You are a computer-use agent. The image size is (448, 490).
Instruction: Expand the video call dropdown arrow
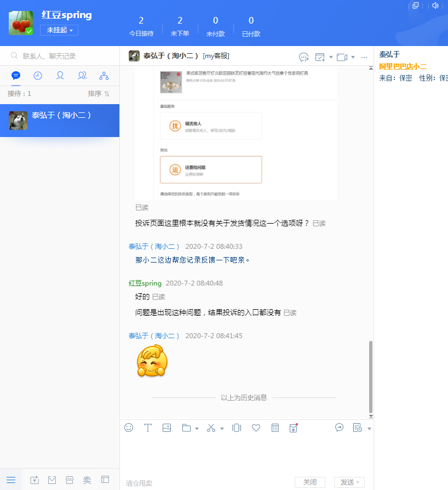pyautogui.click(x=353, y=57)
